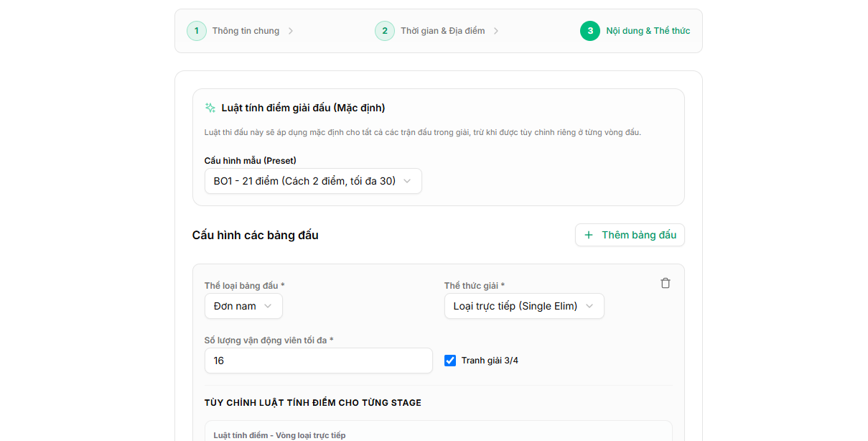Click the step 3 number circle
Viewport: 868px width, 441px height.
coord(590,31)
